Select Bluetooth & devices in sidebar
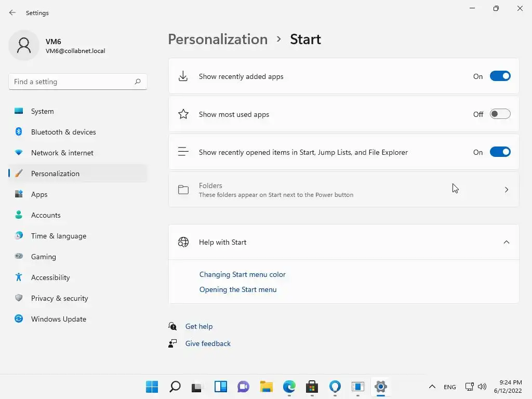Image resolution: width=532 pixels, height=399 pixels. [x=63, y=132]
